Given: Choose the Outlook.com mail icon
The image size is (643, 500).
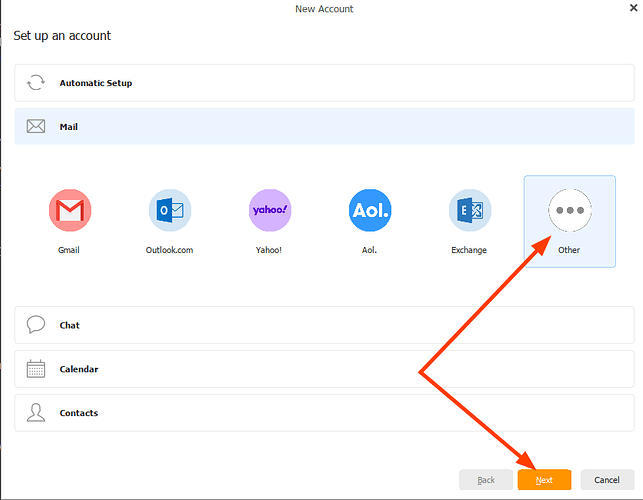Looking at the screenshot, I should click(170, 210).
